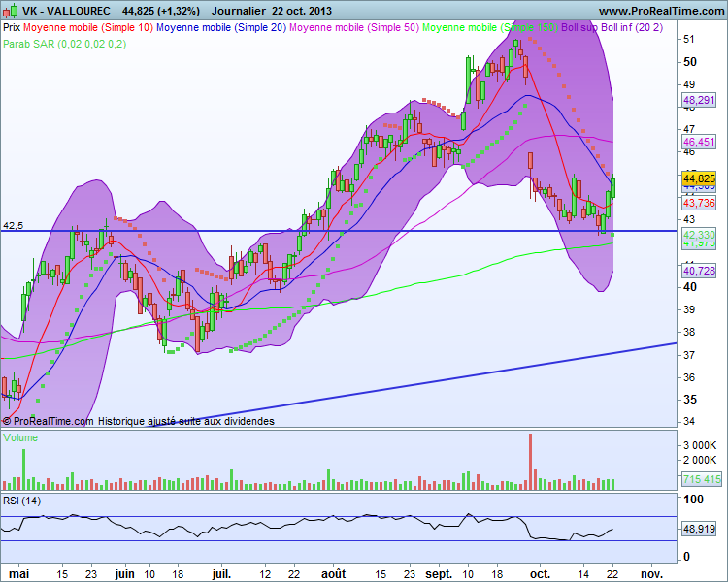Select Moyenne mobile (Simple 10) legend
This screenshot has width=728, height=582.
(x=88, y=27)
